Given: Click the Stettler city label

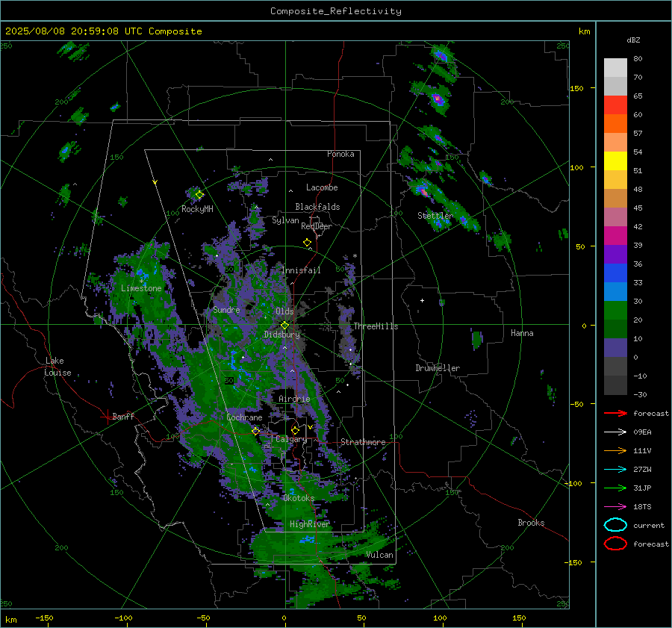Looking at the screenshot, I should click(x=435, y=216).
